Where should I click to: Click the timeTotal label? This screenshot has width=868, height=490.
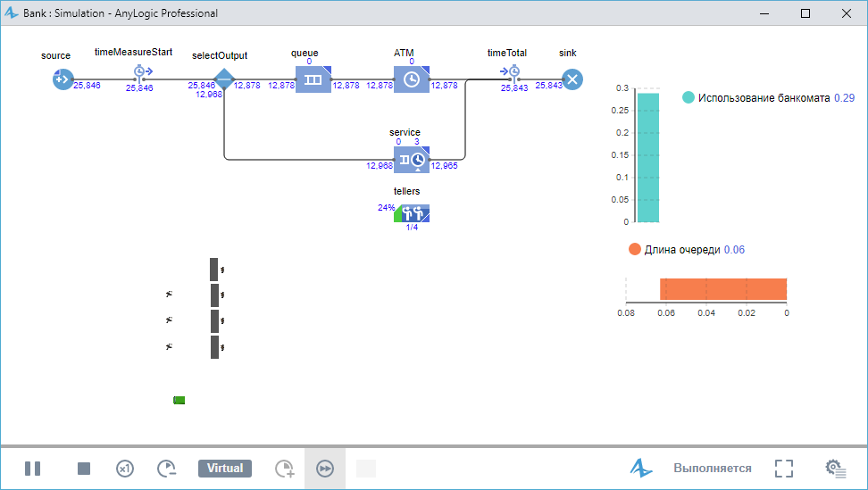click(507, 53)
